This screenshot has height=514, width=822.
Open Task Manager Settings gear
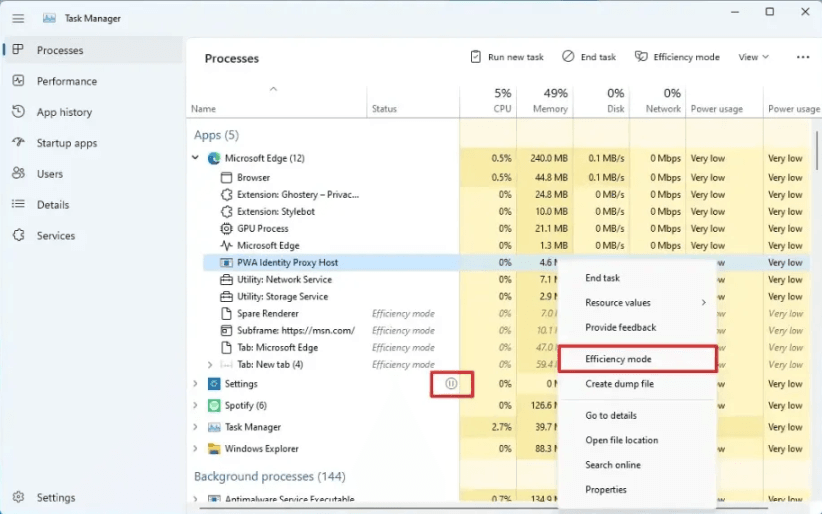18,497
